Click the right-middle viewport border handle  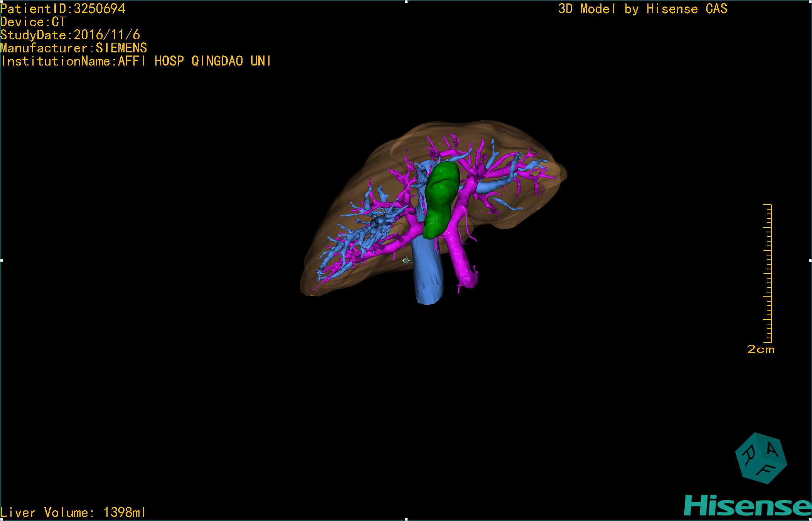[x=810, y=261]
